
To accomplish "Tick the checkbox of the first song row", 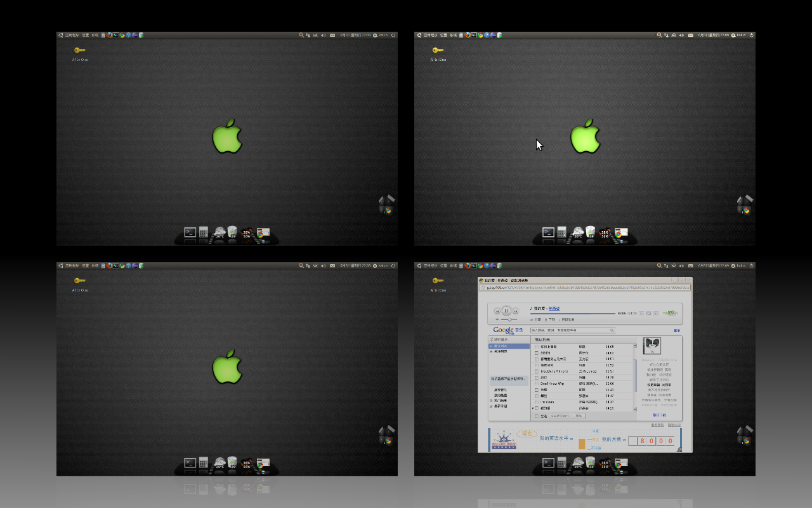I will pyautogui.click(x=536, y=347).
